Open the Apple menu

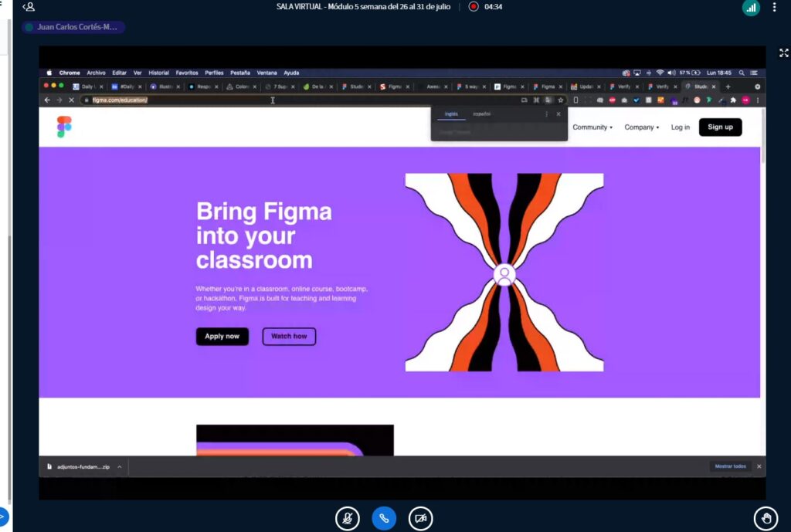click(49, 73)
